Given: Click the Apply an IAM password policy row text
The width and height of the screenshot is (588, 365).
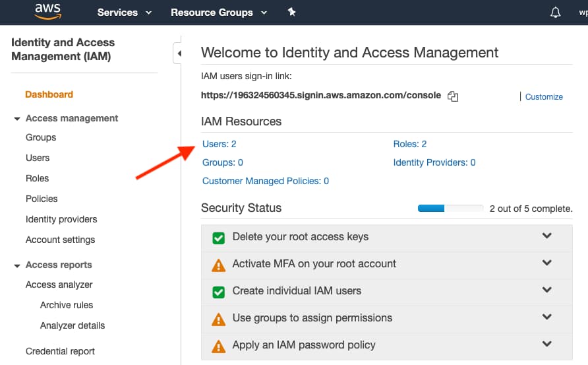Looking at the screenshot, I should [x=304, y=345].
